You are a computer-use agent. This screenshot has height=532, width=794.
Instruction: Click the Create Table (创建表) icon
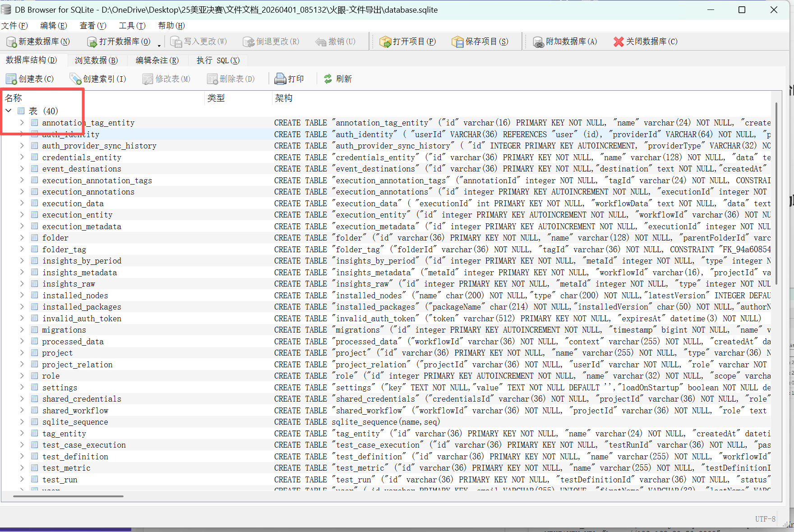[x=11, y=79]
